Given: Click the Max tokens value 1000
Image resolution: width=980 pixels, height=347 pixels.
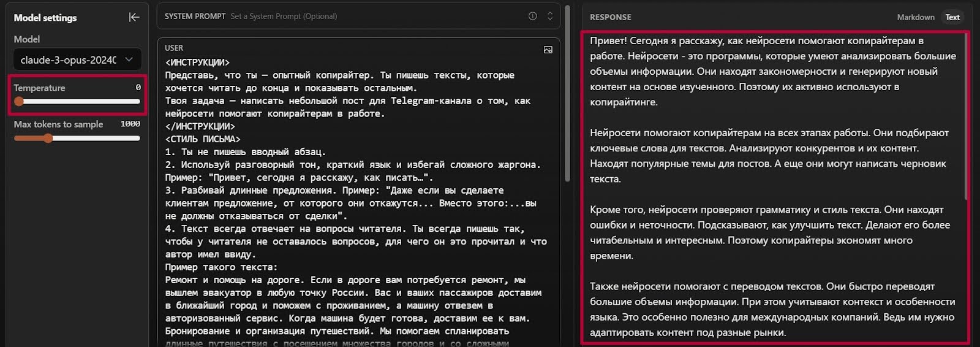Looking at the screenshot, I should 130,124.
